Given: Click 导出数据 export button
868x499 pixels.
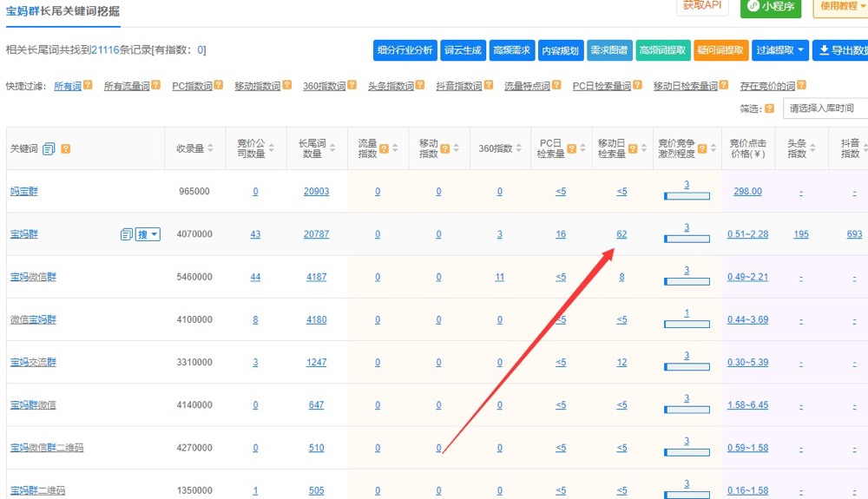Looking at the screenshot, I should click(840, 50).
